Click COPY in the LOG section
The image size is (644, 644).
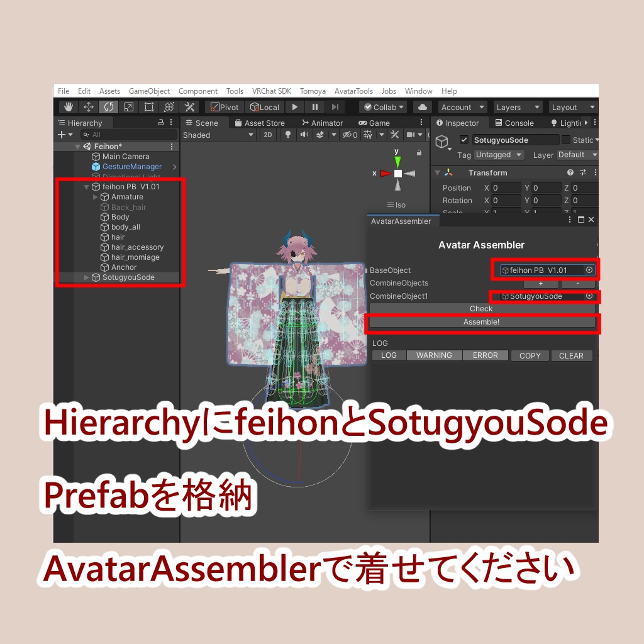click(x=530, y=355)
